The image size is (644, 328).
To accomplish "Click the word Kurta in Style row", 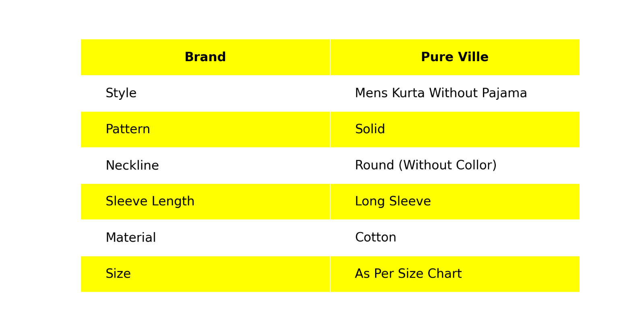I will point(408,93).
